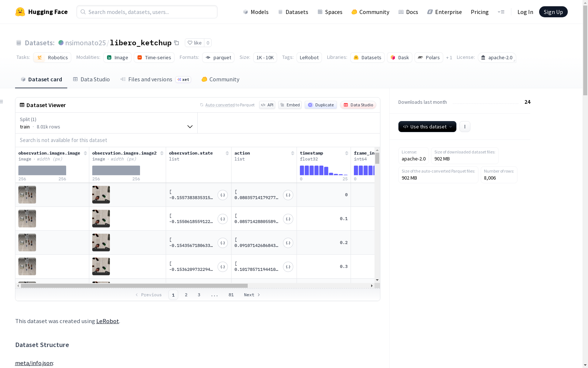Image resolution: width=588 pixels, height=368 pixels.
Task: Open Enterprise in the top navigation
Action: pos(445,12)
